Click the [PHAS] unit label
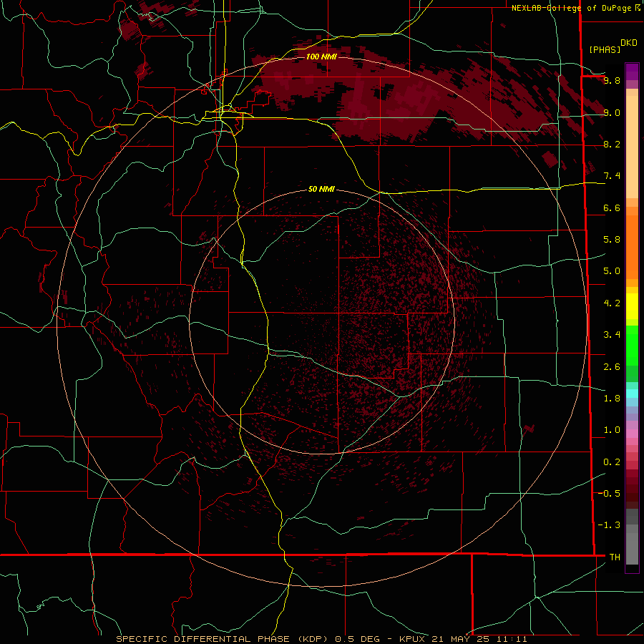This screenshot has height=644, width=644. tap(605, 49)
